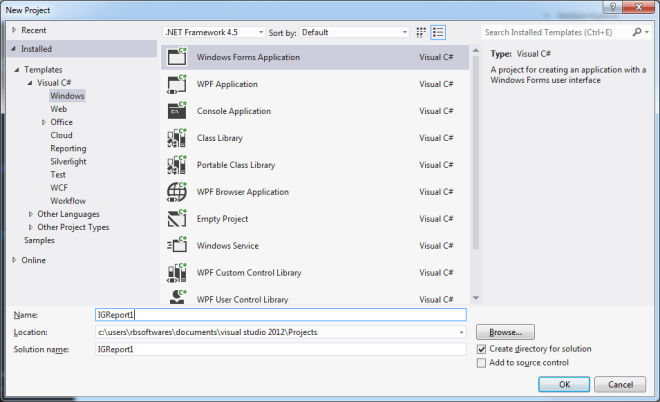Select the Workflow template category
The image size is (660, 402).
click(68, 201)
